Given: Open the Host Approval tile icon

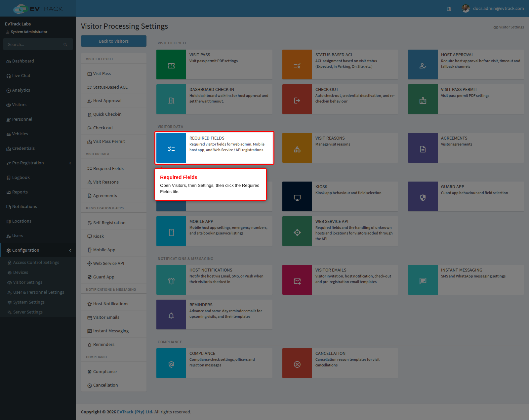Looking at the screenshot, I should coord(423,64).
